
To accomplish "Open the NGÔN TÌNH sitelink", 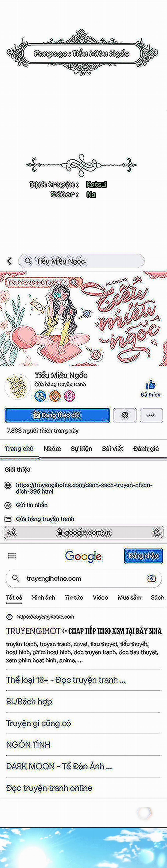I will [28, 744].
